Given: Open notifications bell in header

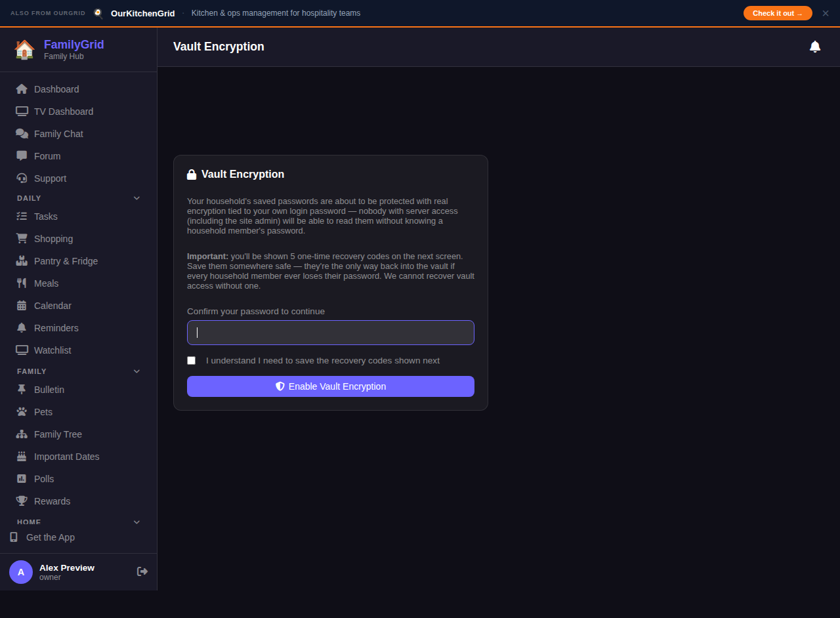Looking at the screenshot, I should click(x=815, y=47).
